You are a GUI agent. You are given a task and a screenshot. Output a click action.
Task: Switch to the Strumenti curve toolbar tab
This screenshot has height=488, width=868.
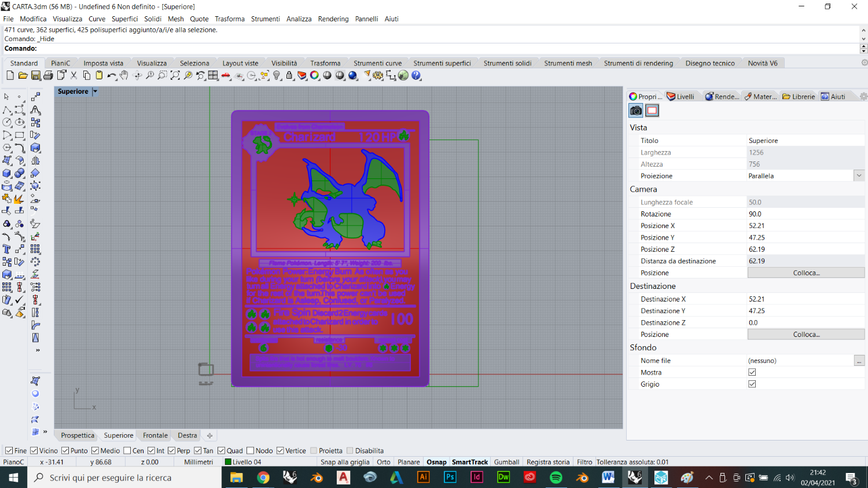[x=377, y=63]
